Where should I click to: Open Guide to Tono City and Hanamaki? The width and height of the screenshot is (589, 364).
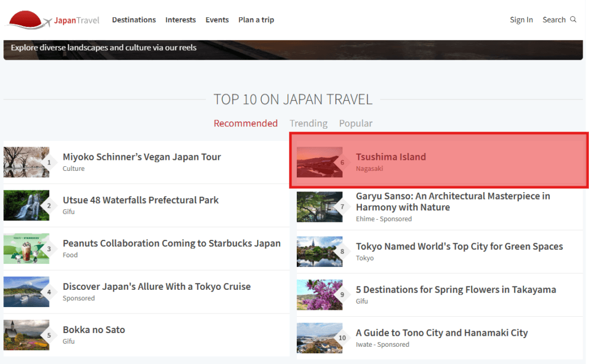tap(441, 332)
